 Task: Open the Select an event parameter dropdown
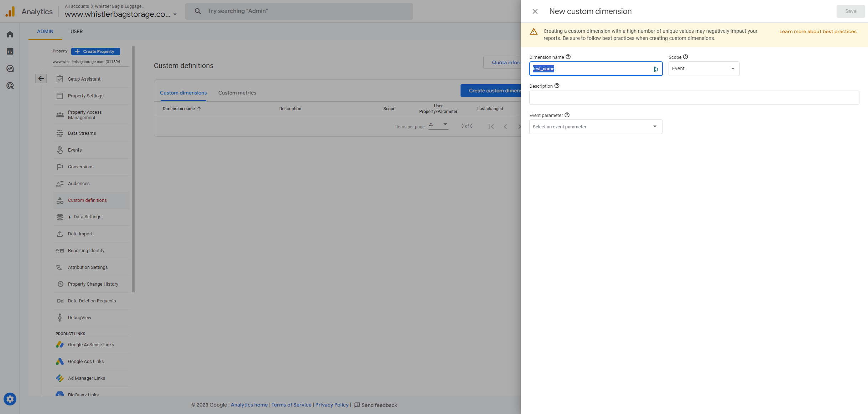tap(596, 127)
